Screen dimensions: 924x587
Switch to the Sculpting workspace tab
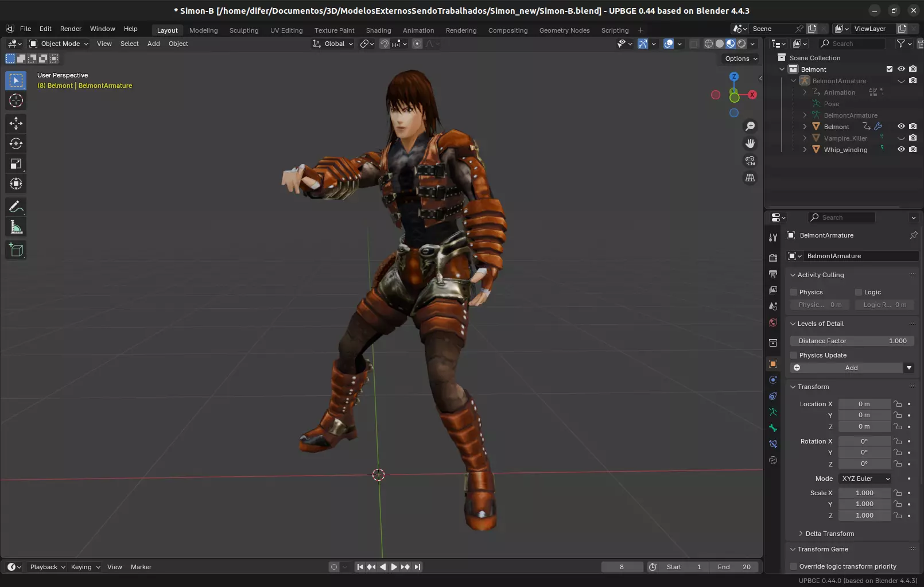[244, 30]
